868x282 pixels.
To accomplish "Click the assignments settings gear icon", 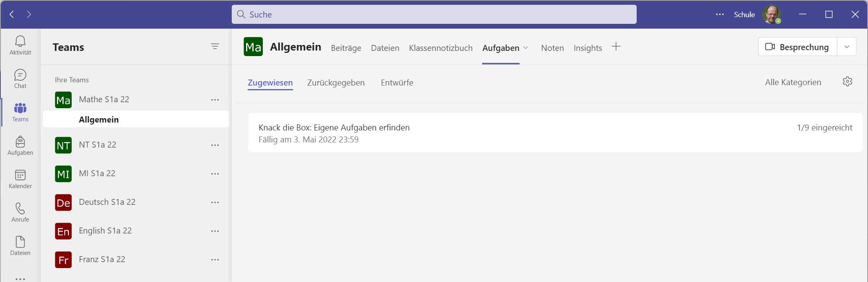I will click(x=847, y=82).
